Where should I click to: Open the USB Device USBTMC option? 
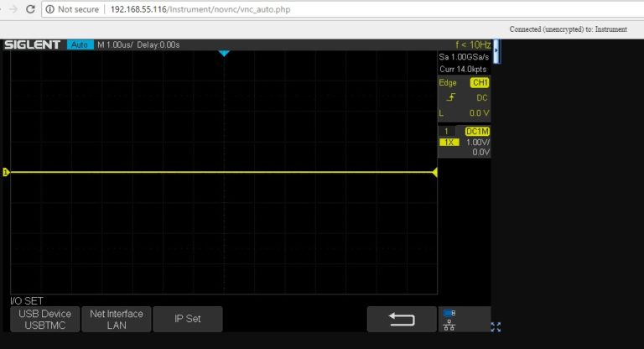pyautogui.click(x=44, y=319)
